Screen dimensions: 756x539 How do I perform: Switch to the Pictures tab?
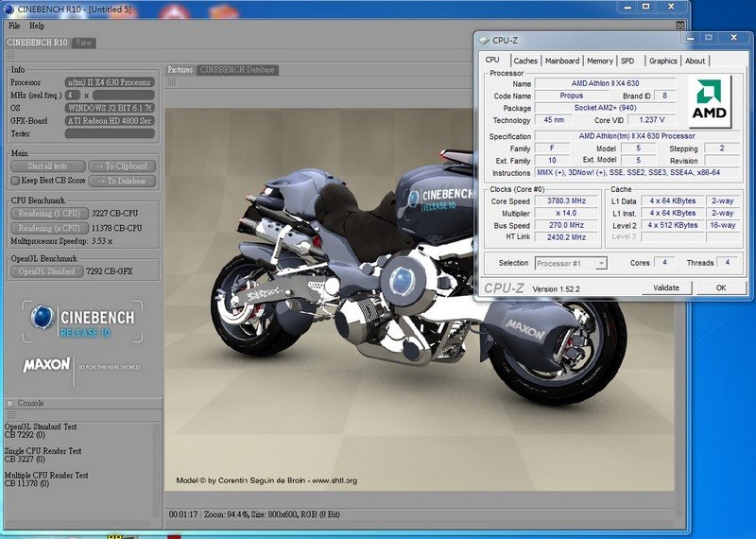180,70
